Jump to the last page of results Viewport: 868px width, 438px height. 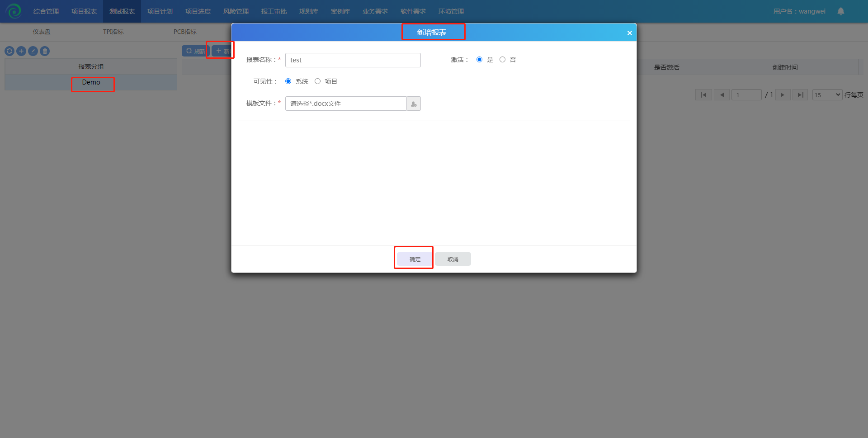[800, 95]
